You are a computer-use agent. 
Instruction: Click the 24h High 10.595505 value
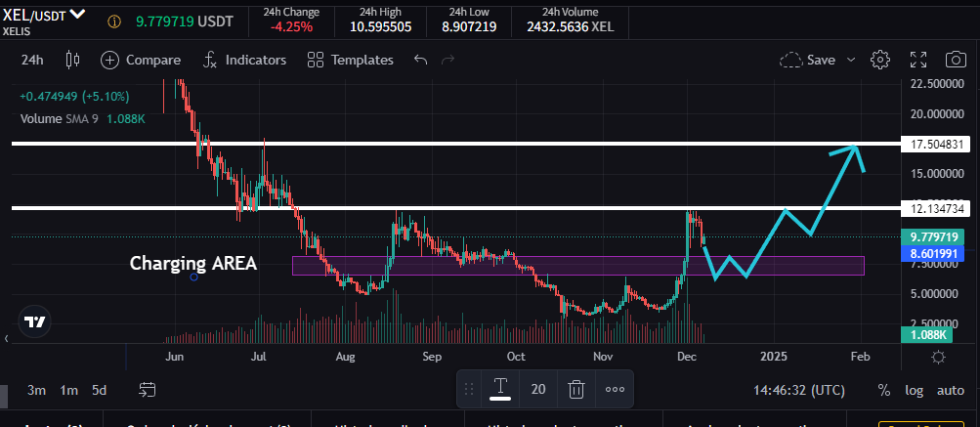coord(381,27)
